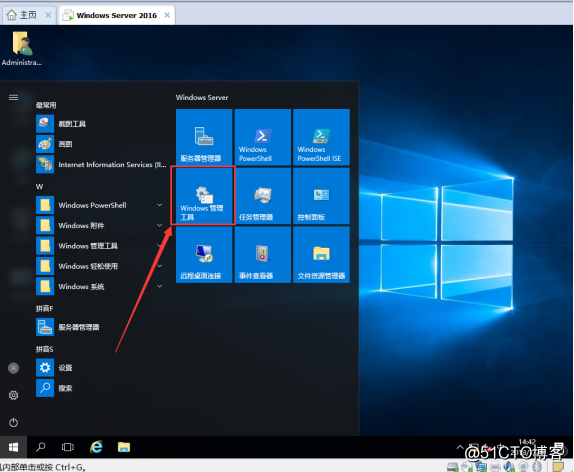Image resolution: width=574 pixels, height=472 pixels.
Task: Launch the Windows PowerShell tile
Action: tap(262, 137)
